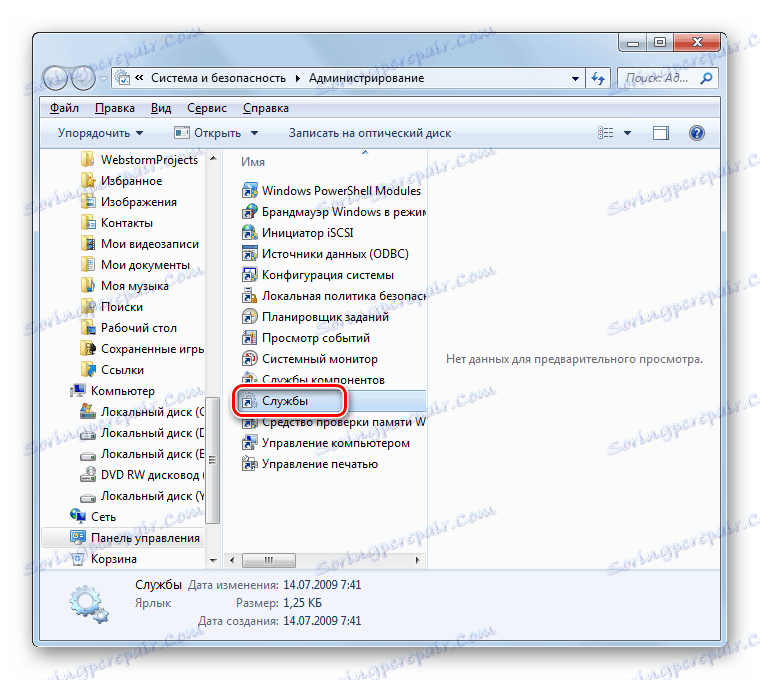Image resolution: width=760 pixels, height=680 pixels.
Task: Click the Локальная политика безопасности icon
Action: [x=250, y=296]
